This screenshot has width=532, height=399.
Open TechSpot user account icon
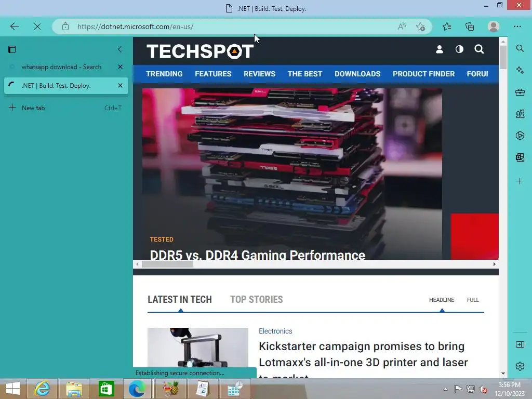[440, 49]
